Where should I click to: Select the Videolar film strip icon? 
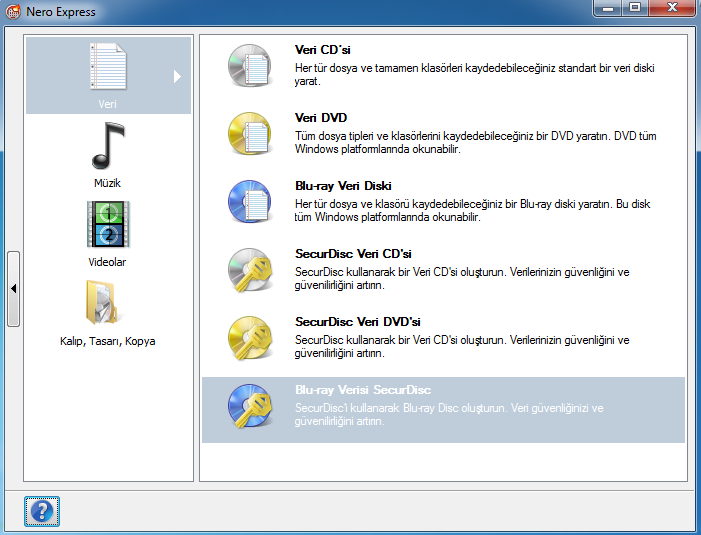(107, 224)
